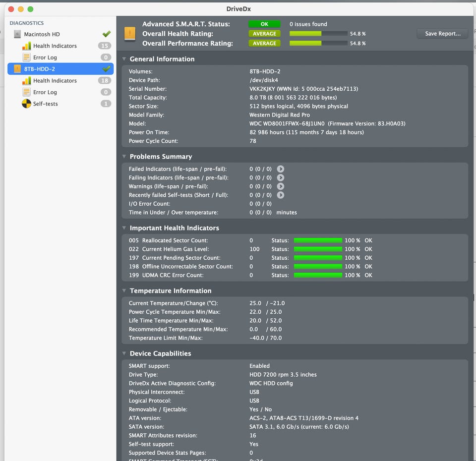This screenshot has height=461, width=476.
Task: Click the arrow next to Failing Indicators
Action: pyautogui.click(x=281, y=177)
